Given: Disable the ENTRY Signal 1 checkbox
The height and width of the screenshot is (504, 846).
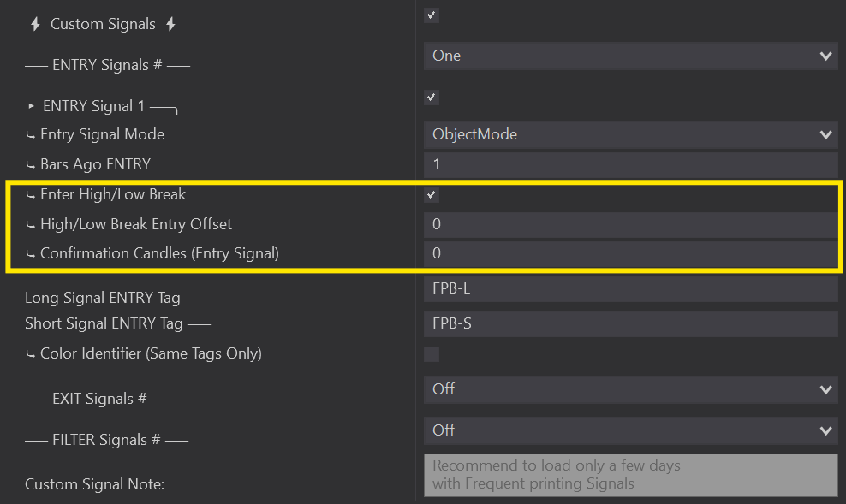Looking at the screenshot, I should tap(432, 98).
